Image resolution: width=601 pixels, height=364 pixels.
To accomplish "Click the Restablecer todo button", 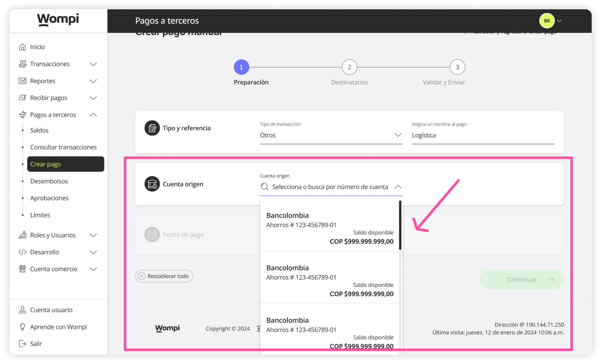I will click(164, 276).
